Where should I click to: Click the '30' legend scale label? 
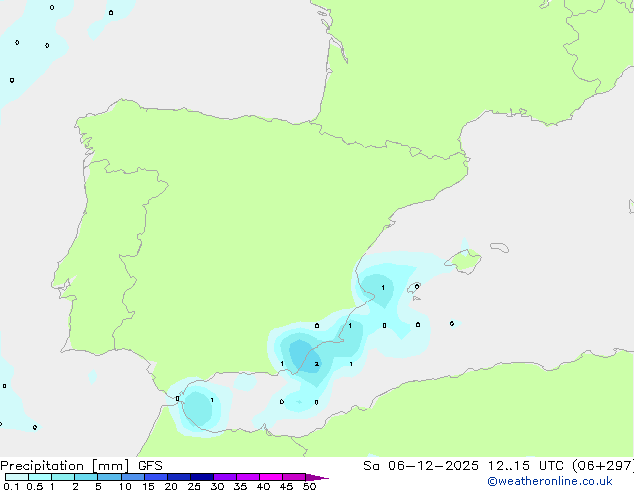pyautogui.click(x=217, y=486)
